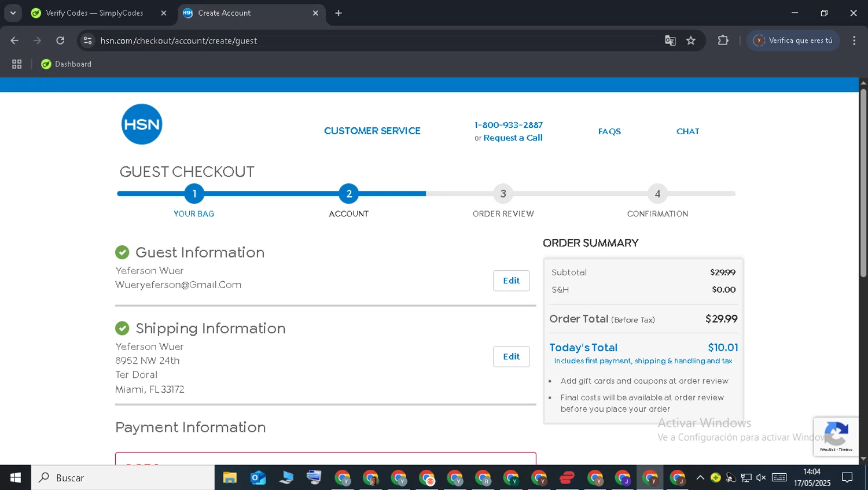868x490 pixels.
Task: Click the Payment Information heading
Action: [190, 427]
